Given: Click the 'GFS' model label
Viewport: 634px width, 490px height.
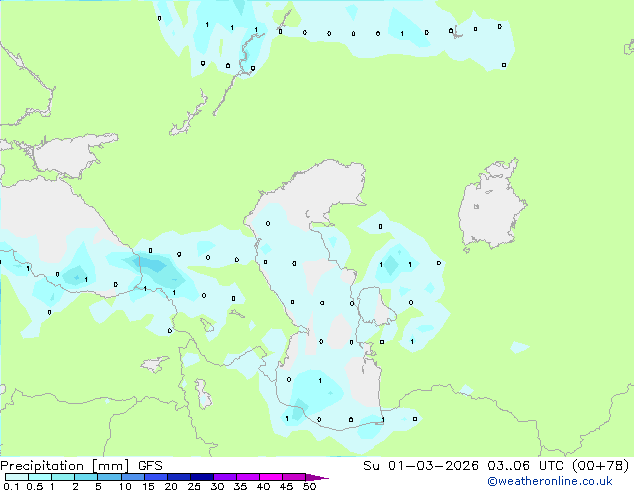Looking at the screenshot, I should 150,466.
